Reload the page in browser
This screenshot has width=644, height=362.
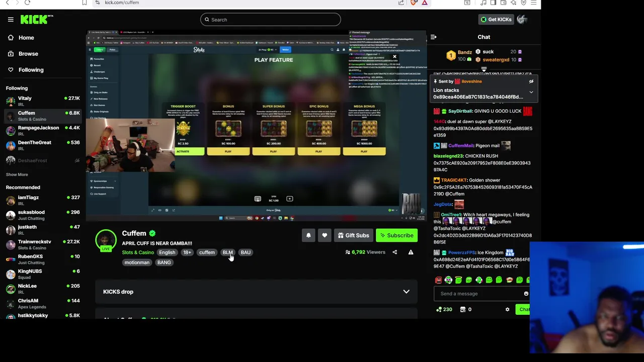(x=27, y=3)
